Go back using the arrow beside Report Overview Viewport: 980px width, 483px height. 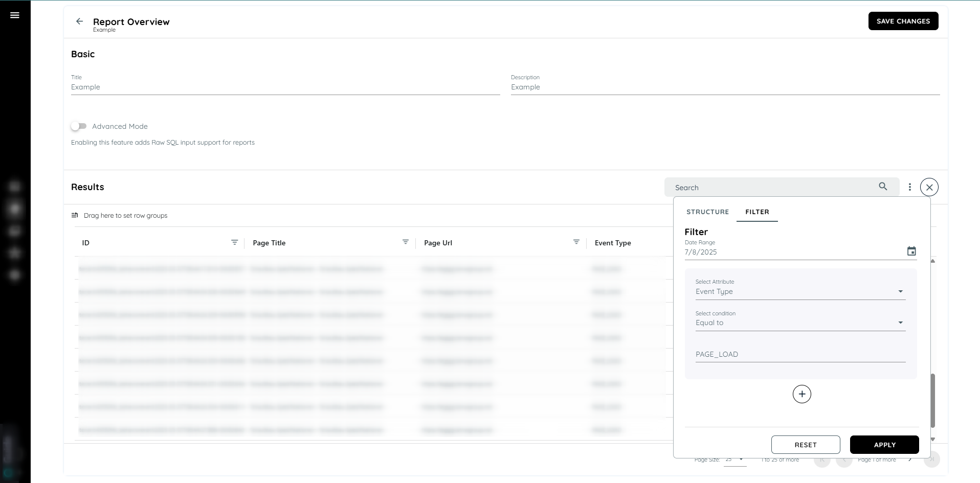79,21
